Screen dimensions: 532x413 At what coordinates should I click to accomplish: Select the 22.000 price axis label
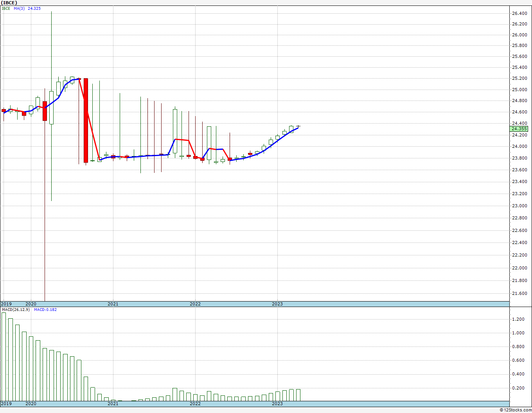point(519,268)
